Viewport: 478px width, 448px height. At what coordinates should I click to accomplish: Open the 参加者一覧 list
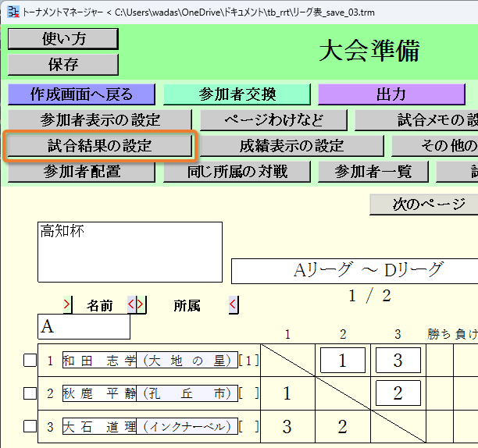373,172
